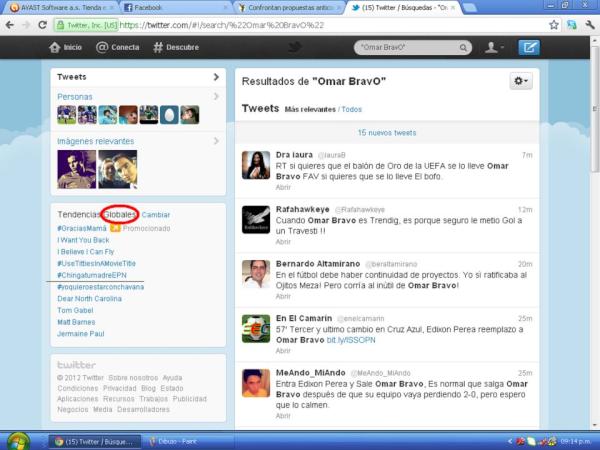The width and height of the screenshot is (600, 450).
Task: Bookmark this page with the star
Action: point(554,25)
